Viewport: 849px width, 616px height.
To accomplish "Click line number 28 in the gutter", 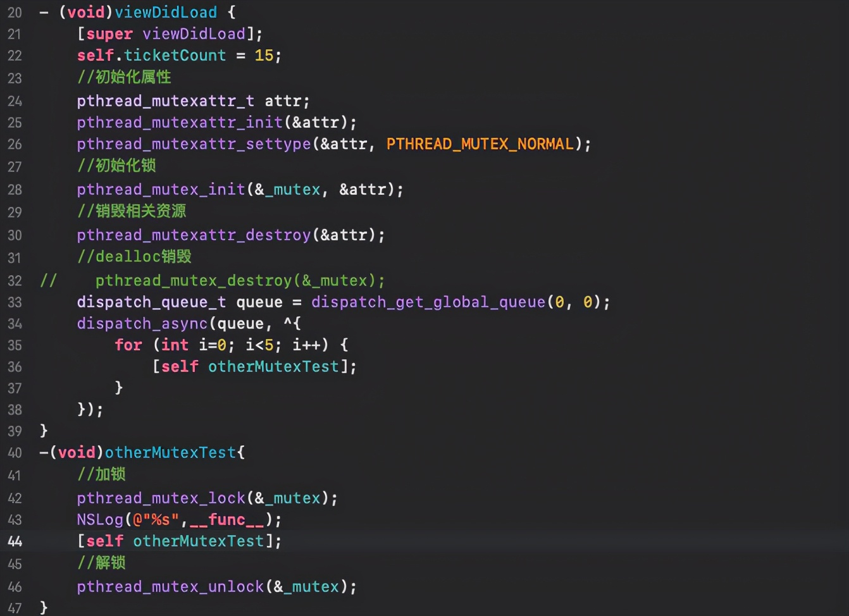I will [15, 190].
